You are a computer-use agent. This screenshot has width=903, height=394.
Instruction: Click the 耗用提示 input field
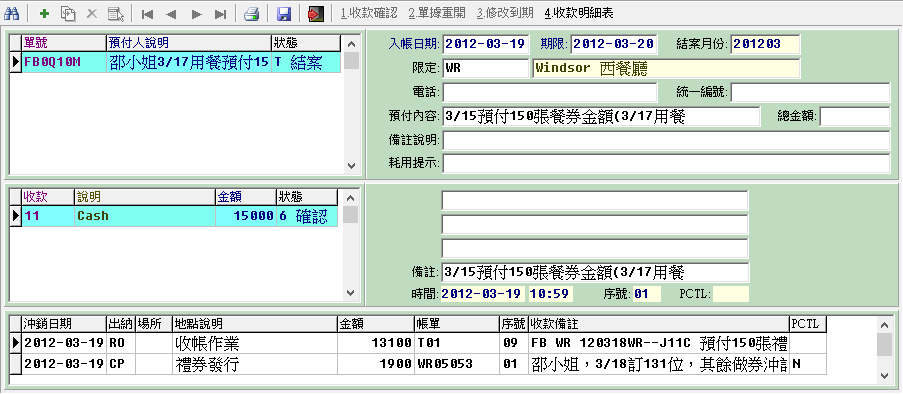tap(666, 164)
